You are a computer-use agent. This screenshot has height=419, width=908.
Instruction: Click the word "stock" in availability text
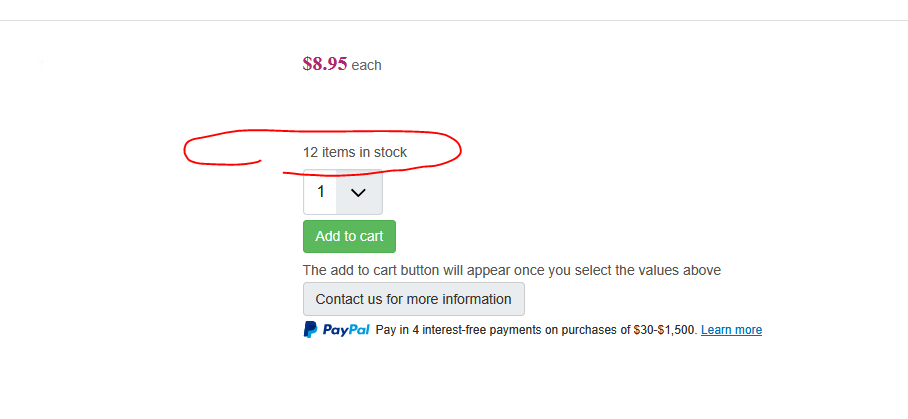pyautogui.click(x=390, y=152)
